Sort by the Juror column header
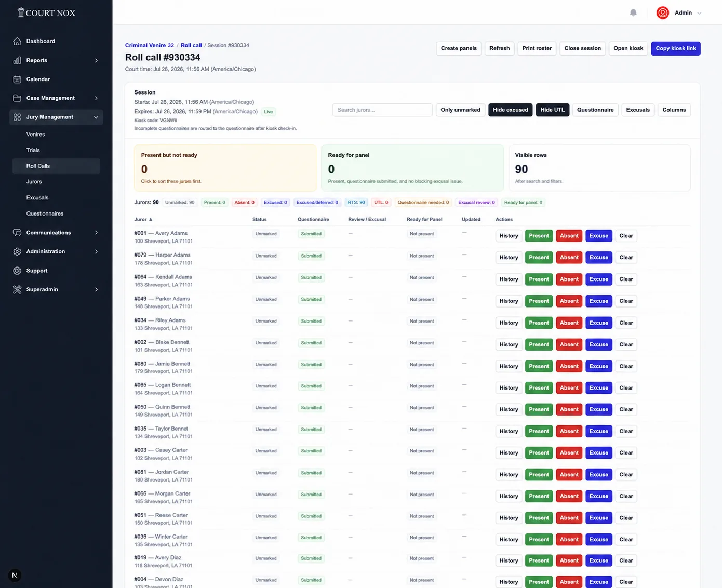The width and height of the screenshot is (722, 588). tap(143, 219)
